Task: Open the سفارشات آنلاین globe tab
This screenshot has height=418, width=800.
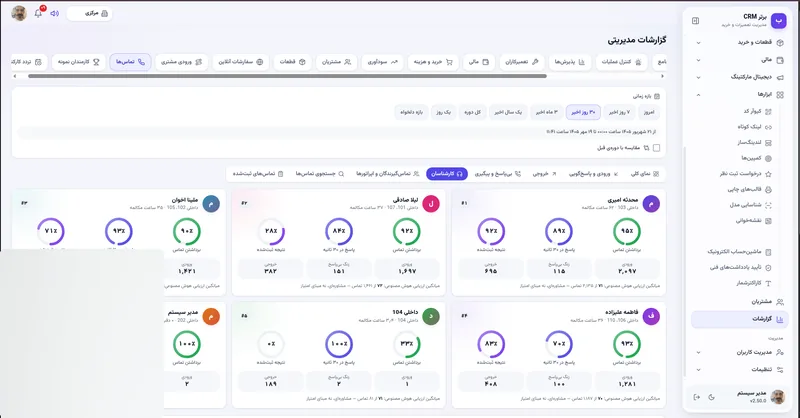Action: click(240, 62)
